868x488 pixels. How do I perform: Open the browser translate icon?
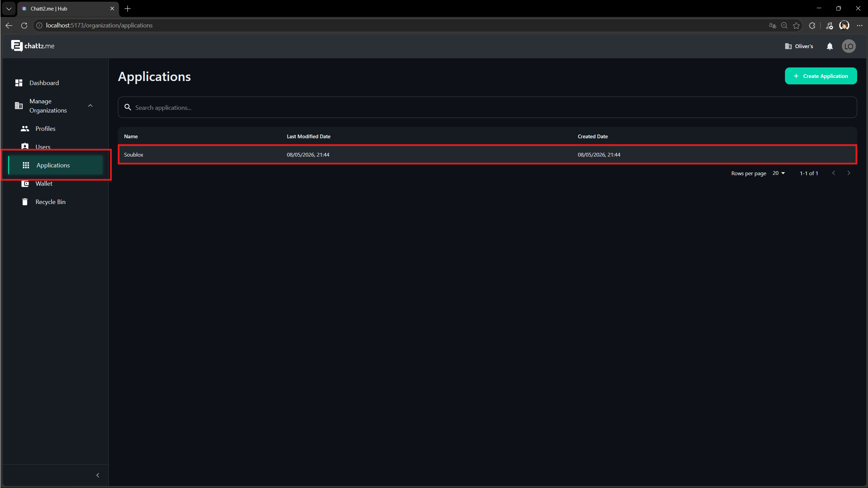(772, 25)
